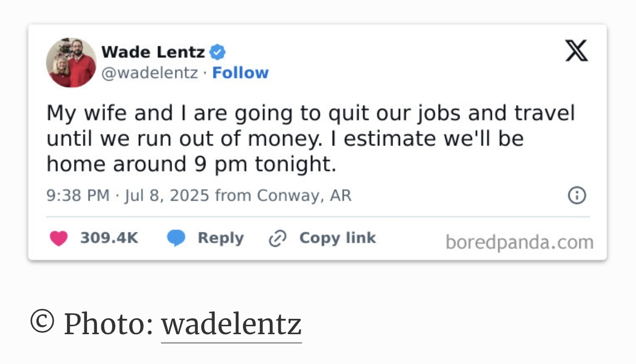Open the wadelentz photo credit link
This screenshot has height=364, width=636.
click(231, 324)
